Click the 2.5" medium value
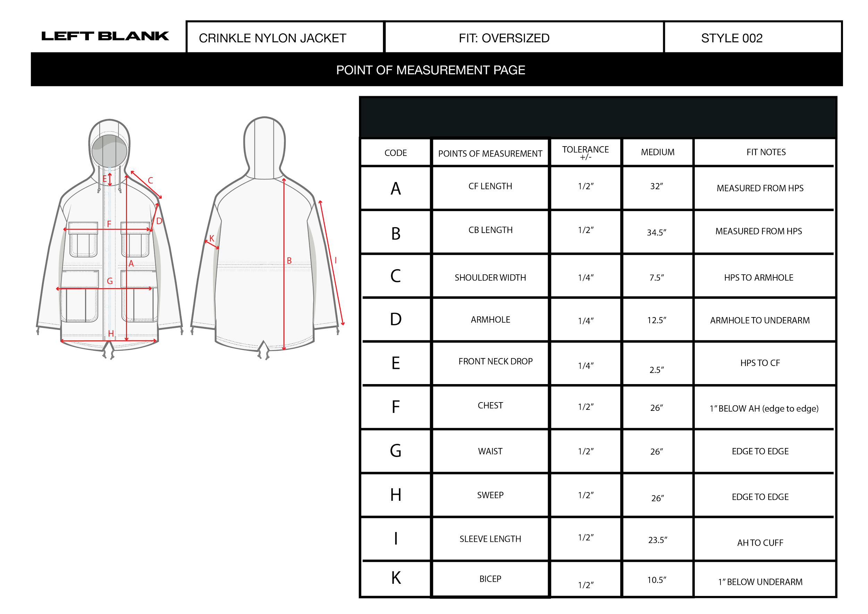The width and height of the screenshot is (868, 614). click(x=657, y=370)
